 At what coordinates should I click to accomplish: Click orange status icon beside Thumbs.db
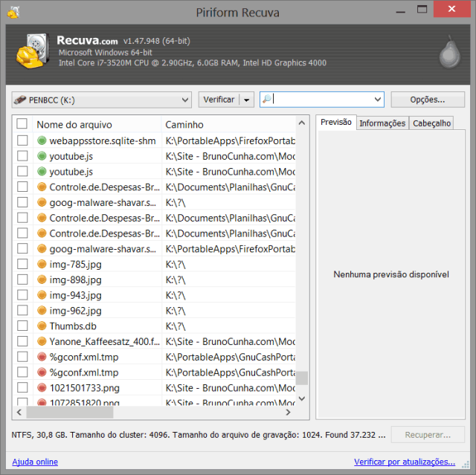pos(42,326)
